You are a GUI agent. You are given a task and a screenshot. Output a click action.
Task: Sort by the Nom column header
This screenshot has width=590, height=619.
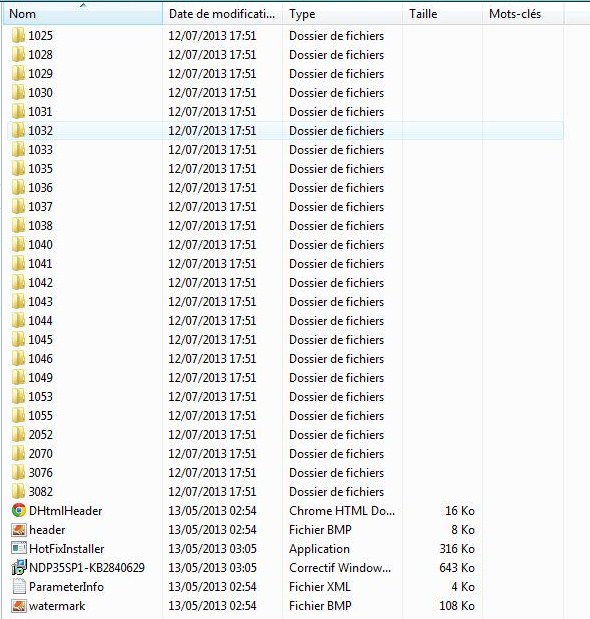click(22, 14)
